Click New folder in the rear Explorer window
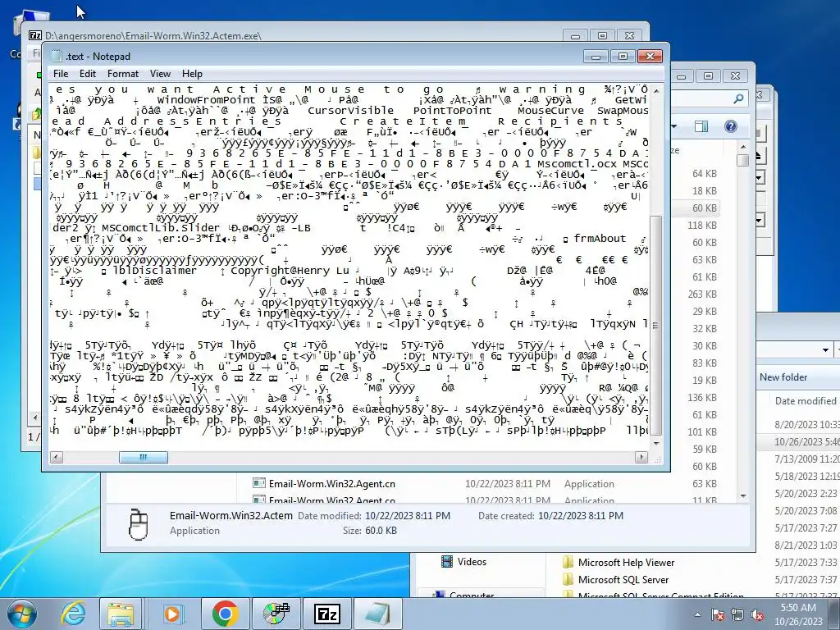 [x=783, y=377]
